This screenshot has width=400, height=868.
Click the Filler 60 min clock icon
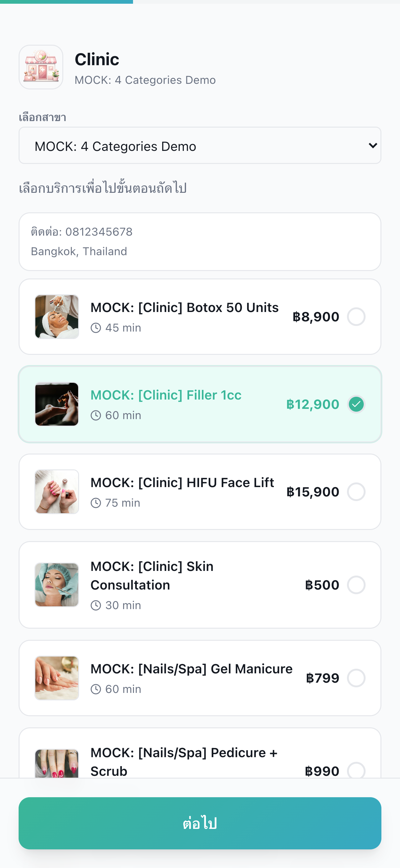click(x=96, y=415)
